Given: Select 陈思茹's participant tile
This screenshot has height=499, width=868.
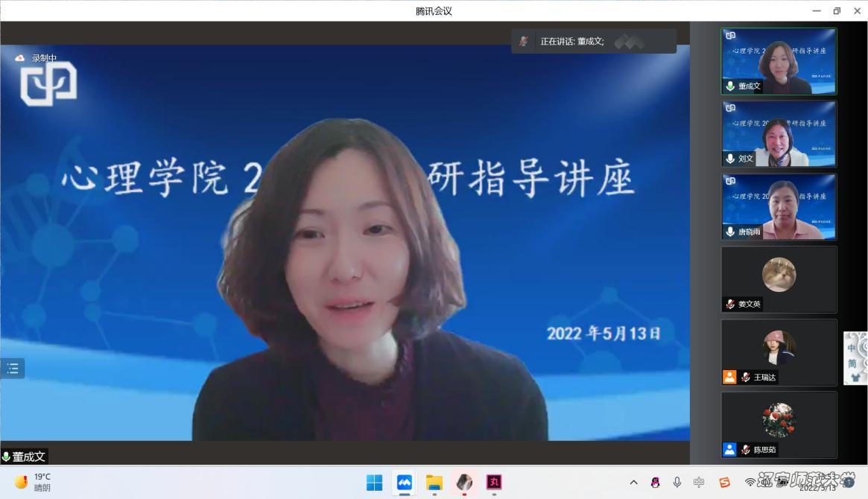Looking at the screenshot, I should click(779, 425).
